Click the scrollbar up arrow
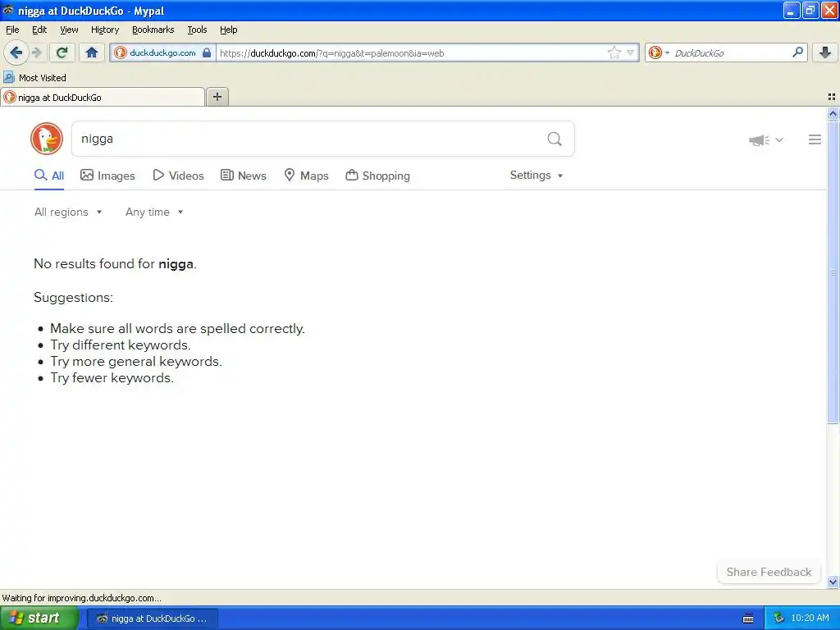This screenshot has width=840, height=630. click(x=833, y=113)
